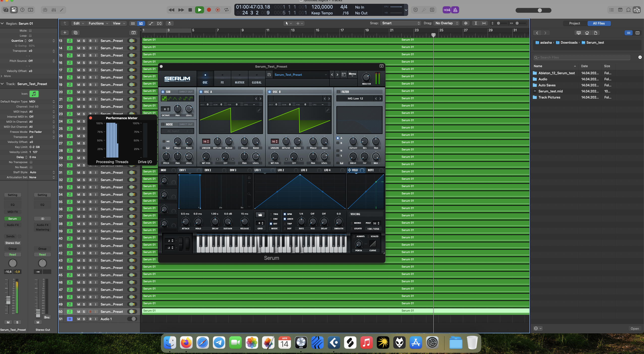Enable the FILTER checkbox in Serum
Screen dimensions: 644x354
(339, 92)
